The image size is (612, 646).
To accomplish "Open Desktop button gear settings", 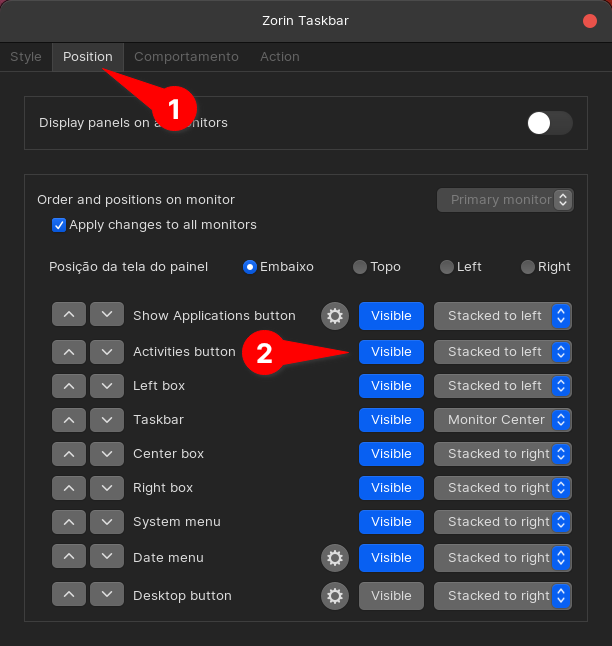I will pyautogui.click(x=335, y=596).
